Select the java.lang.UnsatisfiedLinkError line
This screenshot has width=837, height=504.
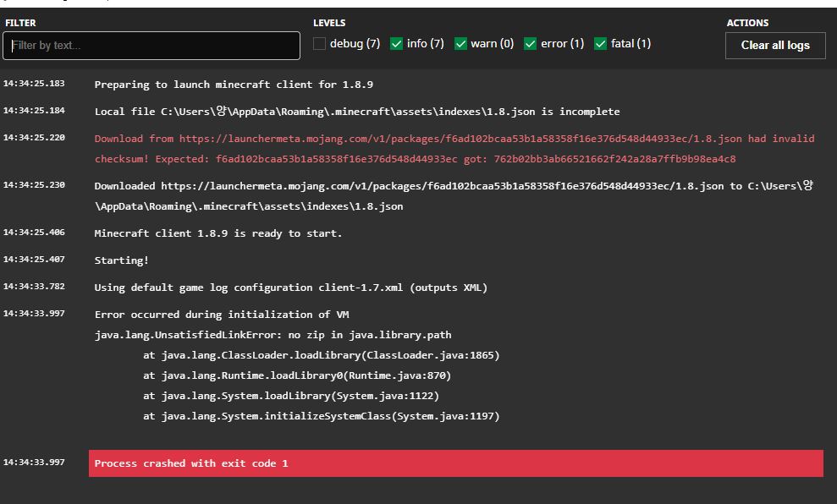coord(273,335)
